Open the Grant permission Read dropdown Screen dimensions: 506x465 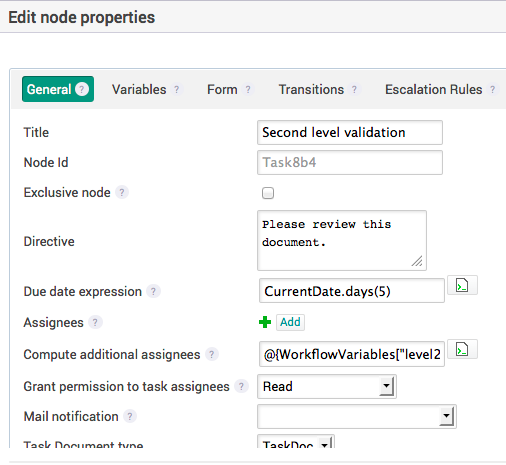[x=327, y=387]
